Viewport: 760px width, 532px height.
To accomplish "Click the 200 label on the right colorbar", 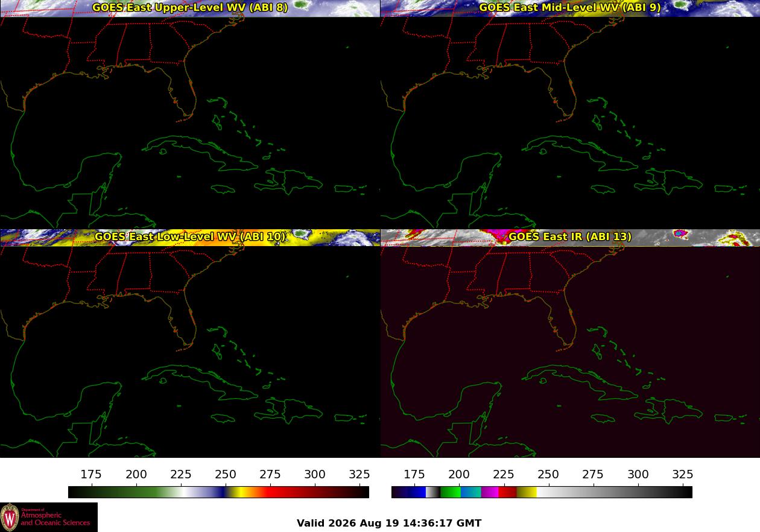I will coord(459,475).
